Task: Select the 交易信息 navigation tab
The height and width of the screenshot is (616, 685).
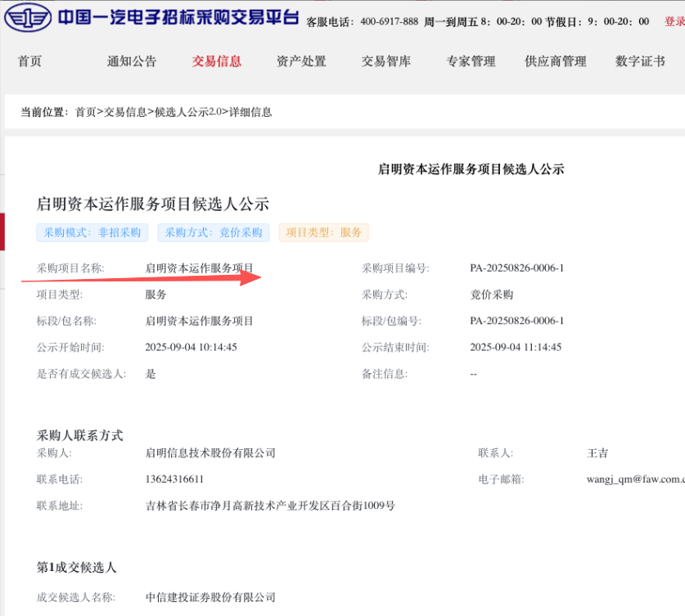Action: [217, 61]
